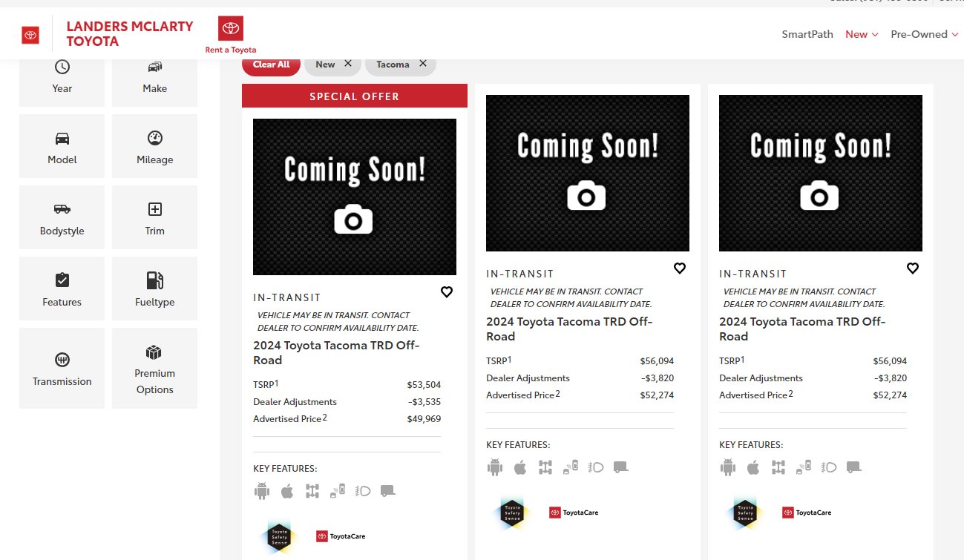
Task: Click the ToyotaCare badge on the $49,969 Tacoma
Action: (341, 536)
